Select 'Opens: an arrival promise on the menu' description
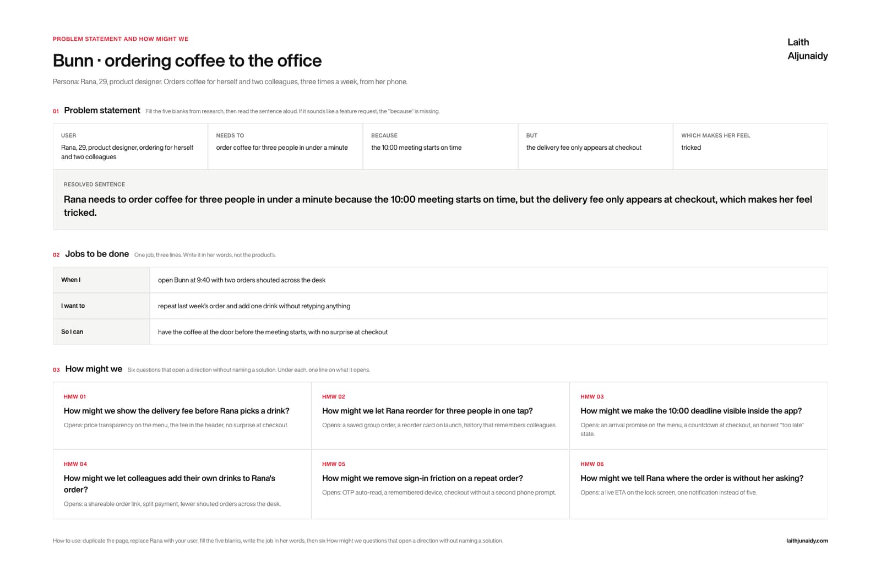 [692, 429]
